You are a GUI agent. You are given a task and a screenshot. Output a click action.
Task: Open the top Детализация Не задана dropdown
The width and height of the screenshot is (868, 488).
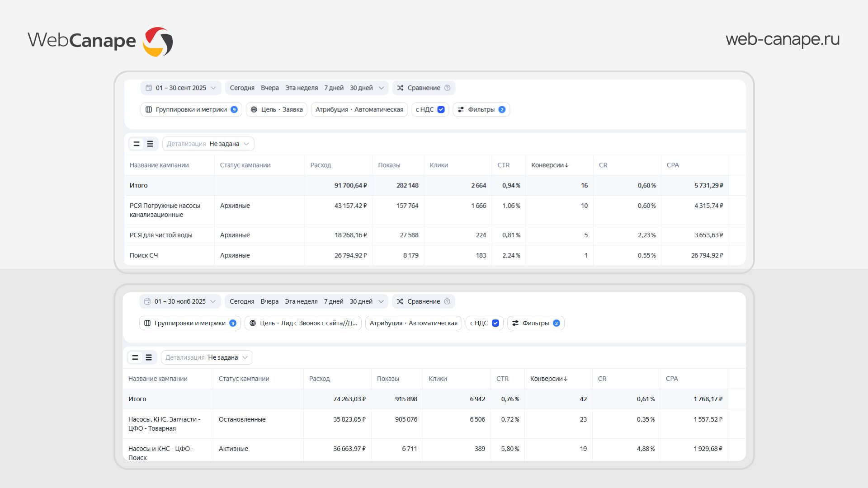pos(208,144)
